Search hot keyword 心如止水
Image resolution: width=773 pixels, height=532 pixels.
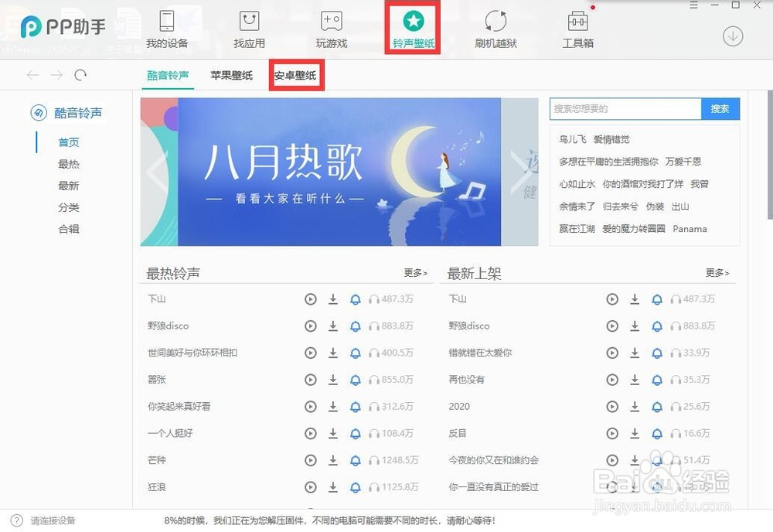577,184
